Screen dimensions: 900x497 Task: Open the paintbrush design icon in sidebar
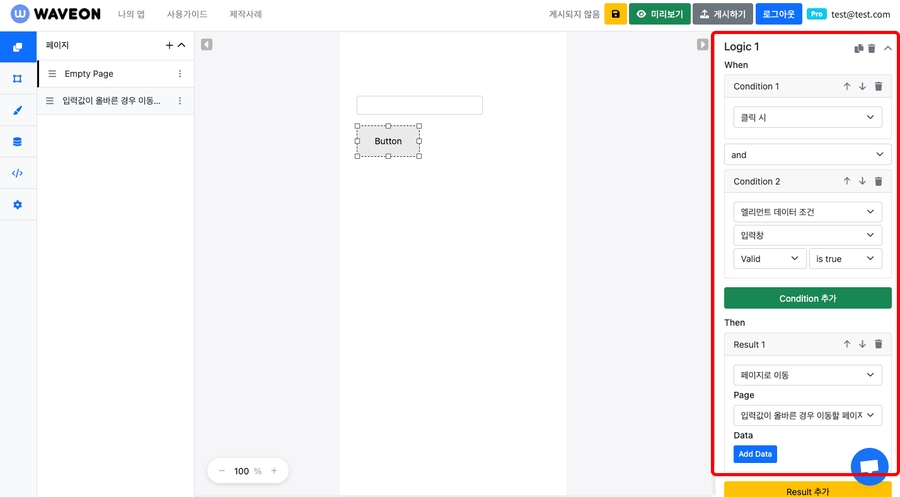(18, 110)
